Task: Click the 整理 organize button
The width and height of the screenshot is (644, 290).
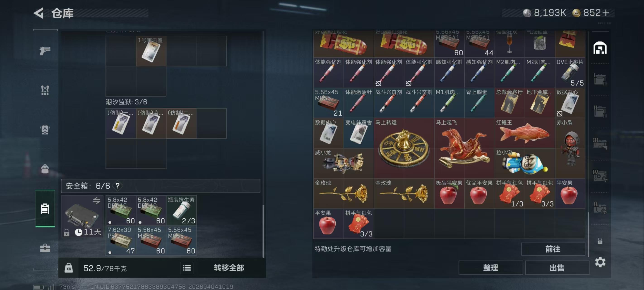Action: 490,268
